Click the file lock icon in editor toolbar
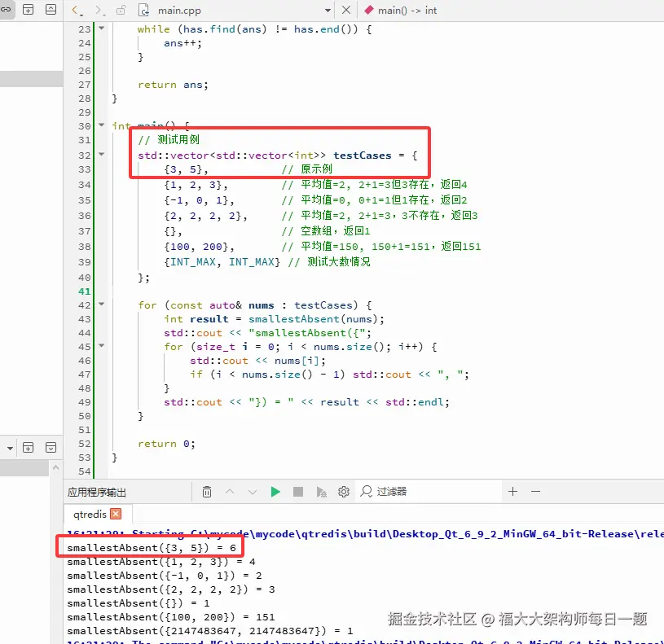Viewport: 664px width, 644px height. pos(121,10)
